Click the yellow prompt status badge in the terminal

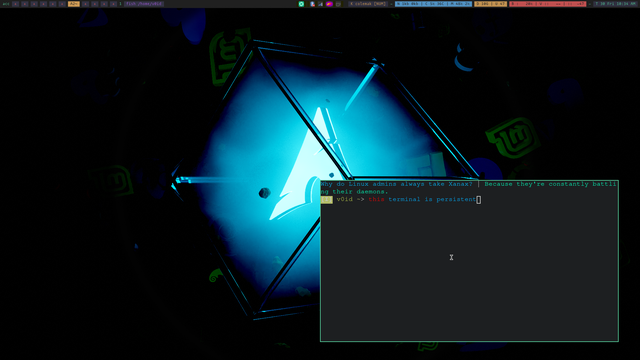(x=327, y=200)
